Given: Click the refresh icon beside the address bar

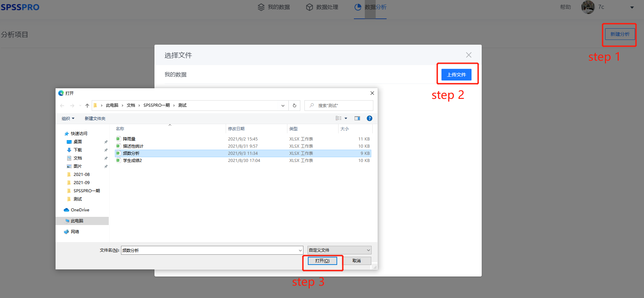Looking at the screenshot, I should pyautogui.click(x=295, y=106).
